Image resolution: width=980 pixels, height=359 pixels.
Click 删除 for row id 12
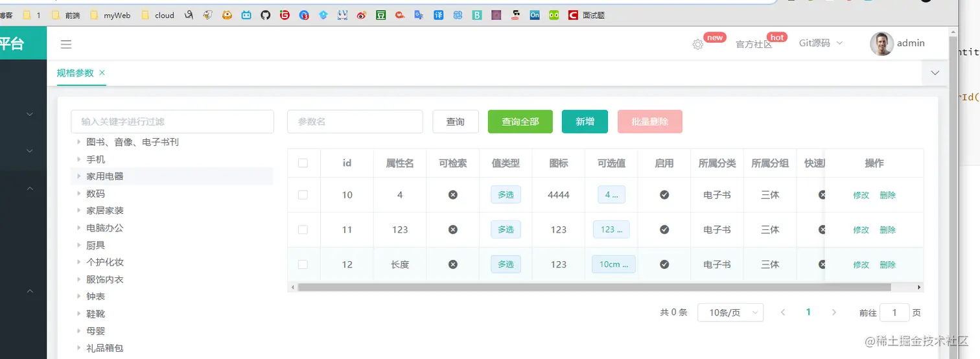pos(888,264)
